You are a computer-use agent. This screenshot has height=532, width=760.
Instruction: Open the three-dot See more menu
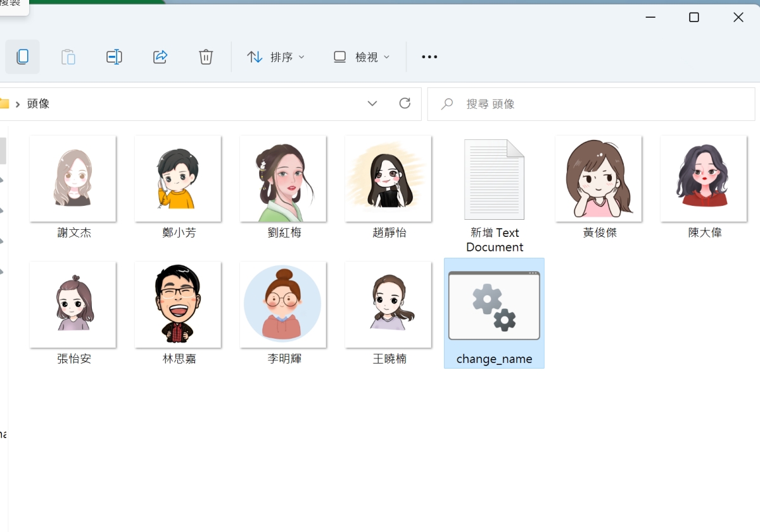pyautogui.click(x=429, y=57)
